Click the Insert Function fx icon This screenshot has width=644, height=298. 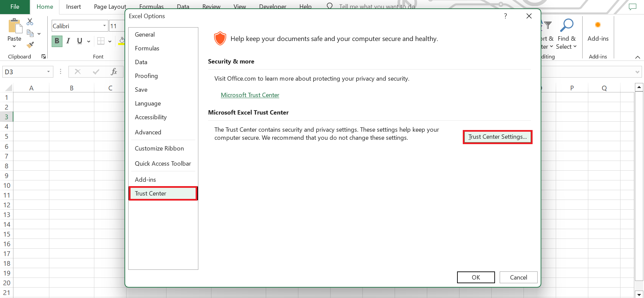(114, 72)
